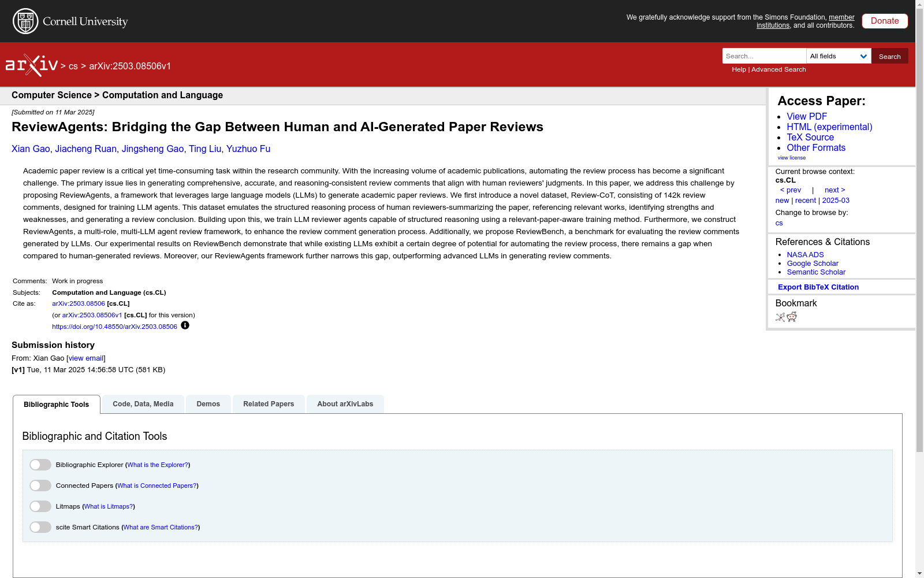Open the recent listings link
The width and height of the screenshot is (924, 578).
[x=806, y=201]
